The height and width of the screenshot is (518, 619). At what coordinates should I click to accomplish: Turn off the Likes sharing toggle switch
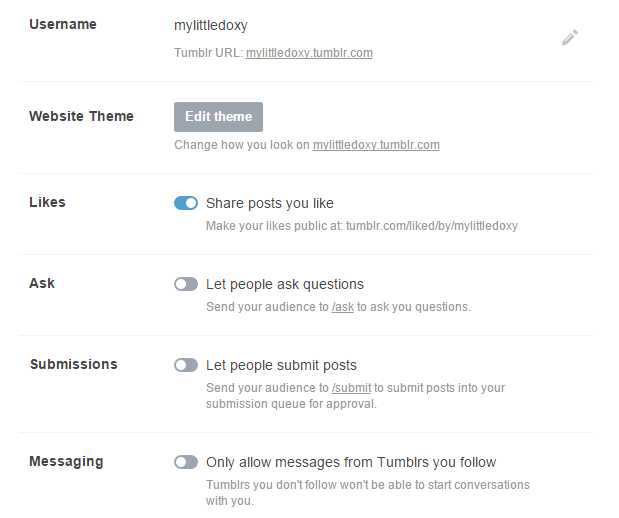[x=186, y=203]
